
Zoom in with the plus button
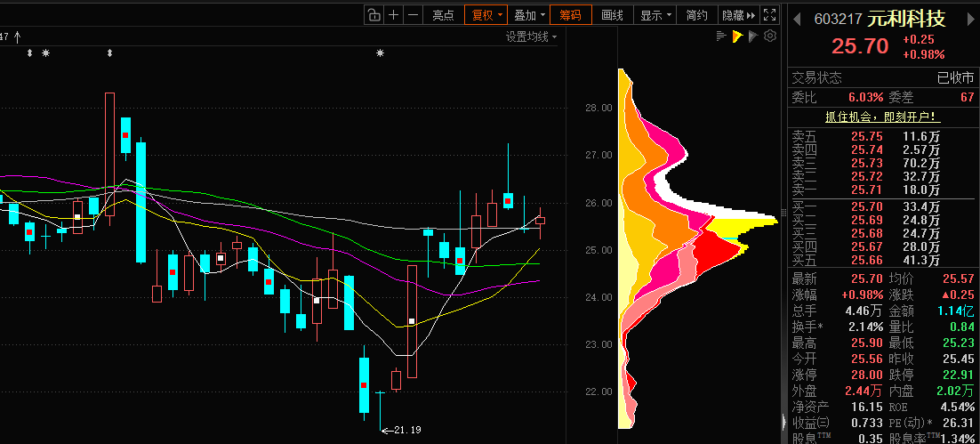pyautogui.click(x=393, y=15)
